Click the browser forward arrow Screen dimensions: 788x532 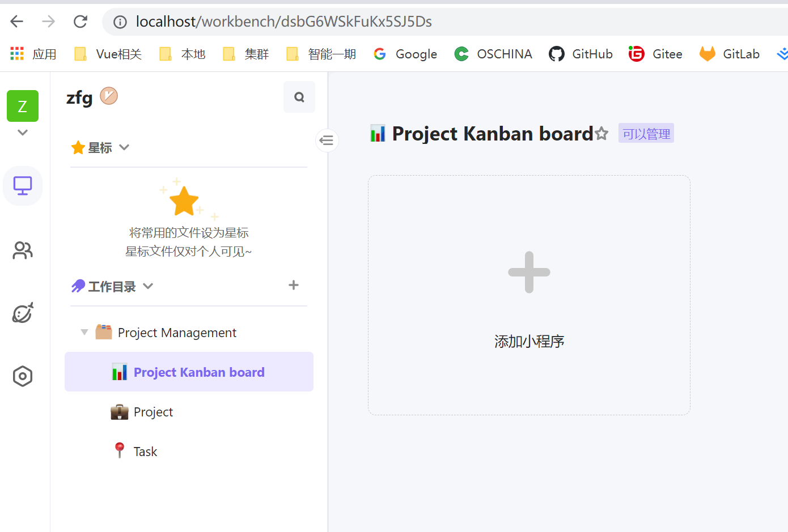(49, 22)
